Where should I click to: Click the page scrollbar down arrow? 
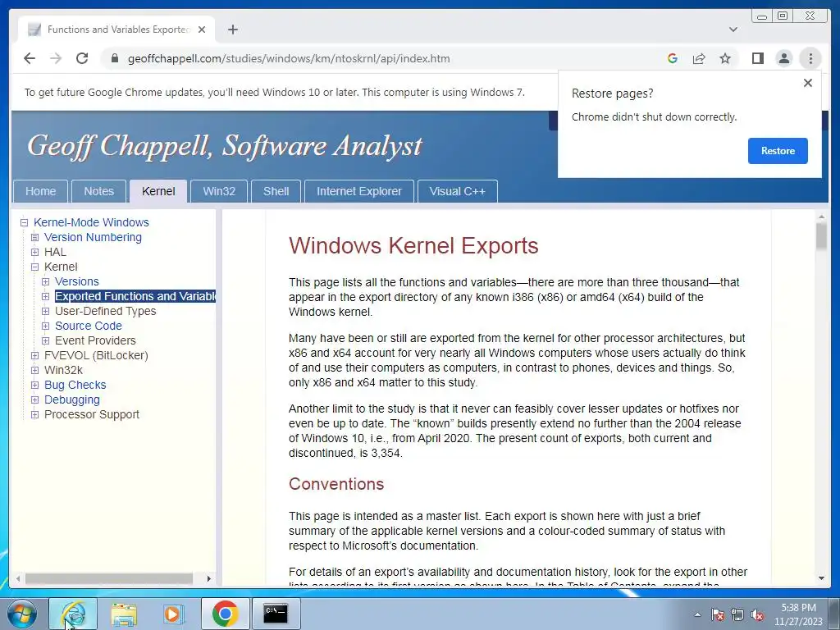click(821, 578)
